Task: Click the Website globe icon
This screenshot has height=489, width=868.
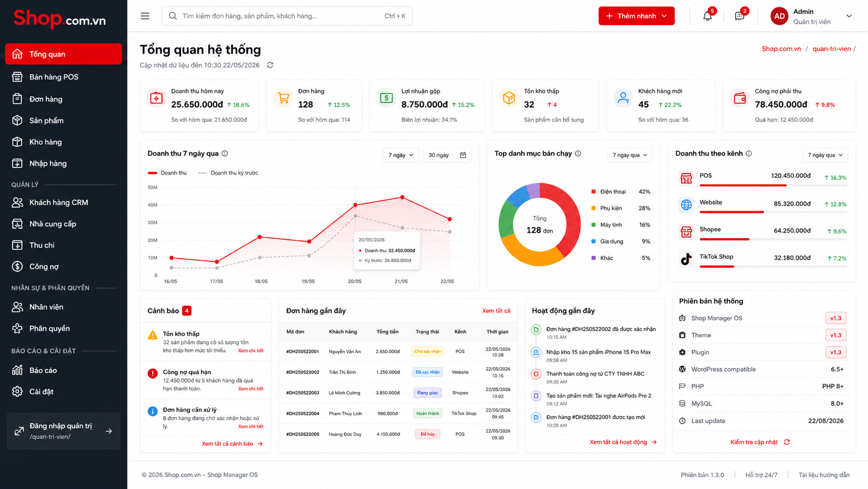Action: pyautogui.click(x=686, y=204)
